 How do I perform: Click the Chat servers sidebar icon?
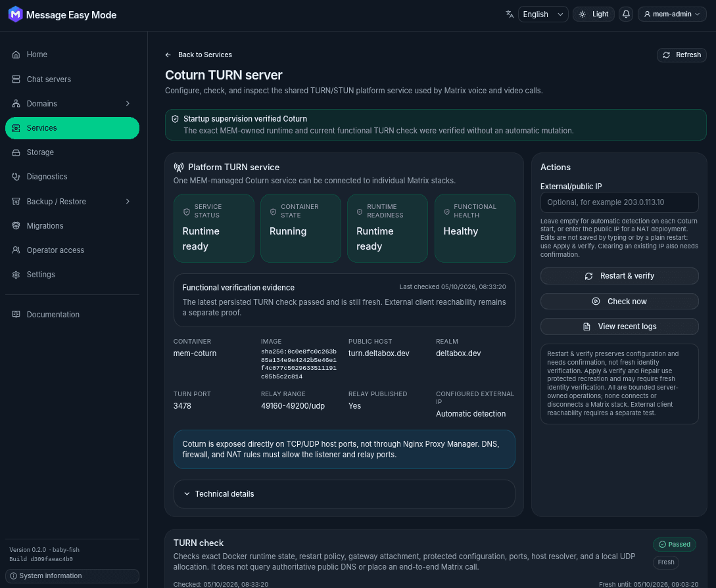point(16,79)
